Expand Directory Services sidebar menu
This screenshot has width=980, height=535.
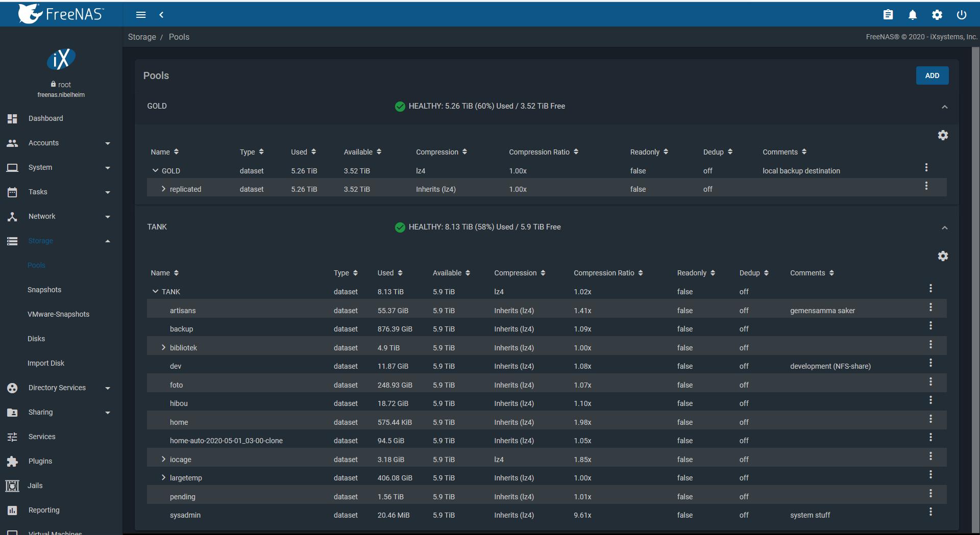coord(61,388)
